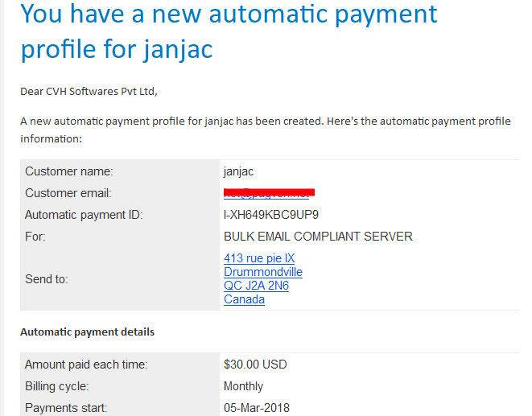Open the 413 rue pie IX address link
Image resolution: width=532 pixels, height=416 pixels.
(x=259, y=258)
